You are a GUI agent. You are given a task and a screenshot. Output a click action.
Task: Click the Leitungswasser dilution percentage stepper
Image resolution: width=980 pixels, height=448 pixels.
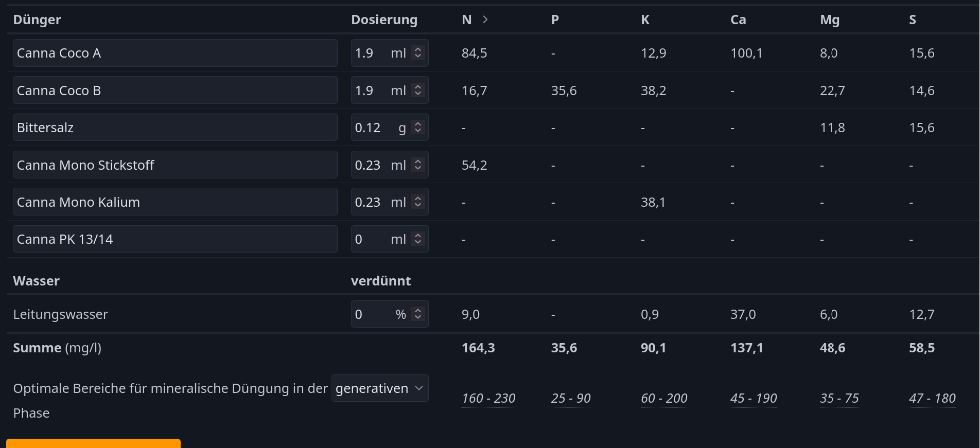point(418,314)
